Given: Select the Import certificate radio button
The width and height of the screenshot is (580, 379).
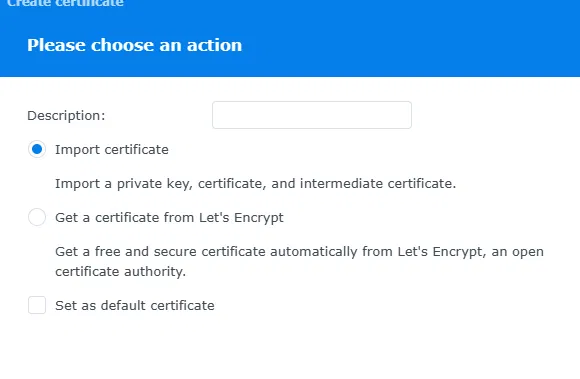Looking at the screenshot, I should (x=37, y=149).
